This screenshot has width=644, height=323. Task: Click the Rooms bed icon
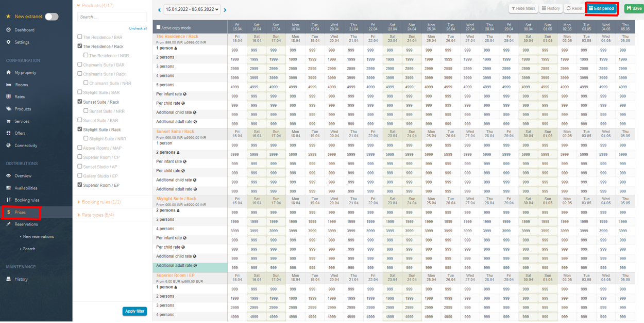[x=8, y=85]
